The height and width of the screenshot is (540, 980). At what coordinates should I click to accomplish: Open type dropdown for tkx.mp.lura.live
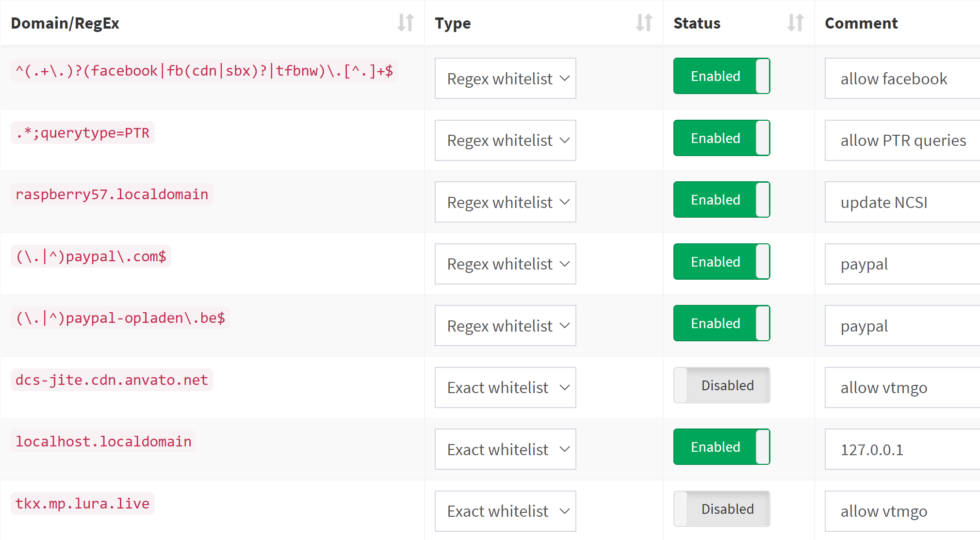(505, 511)
